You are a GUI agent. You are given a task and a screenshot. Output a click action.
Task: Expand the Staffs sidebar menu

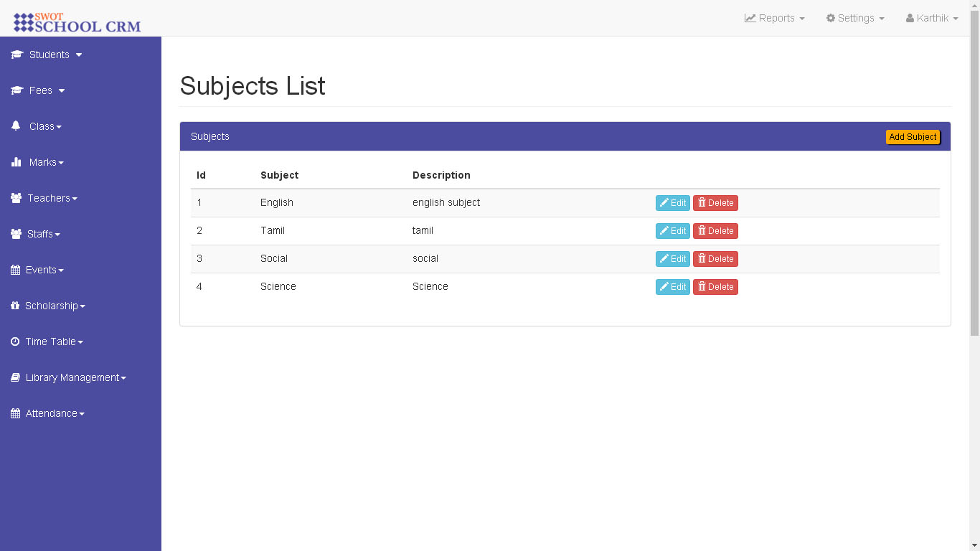pos(40,234)
